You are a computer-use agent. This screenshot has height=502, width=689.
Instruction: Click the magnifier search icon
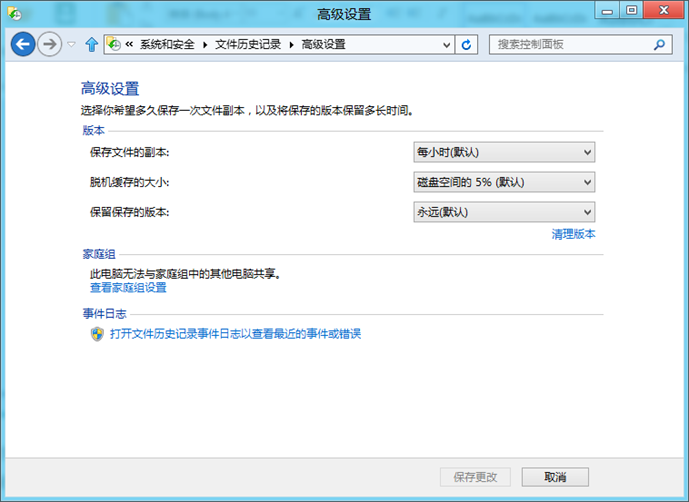pyautogui.click(x=659, y=44)
